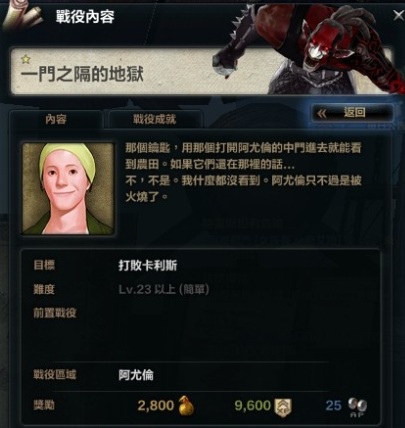Image resolution: width=405 pixels, height=428 pixels.
Task: Click the double-chevron arrows on 返回 button
Action: pyautogui.click(x=322, y=114)
